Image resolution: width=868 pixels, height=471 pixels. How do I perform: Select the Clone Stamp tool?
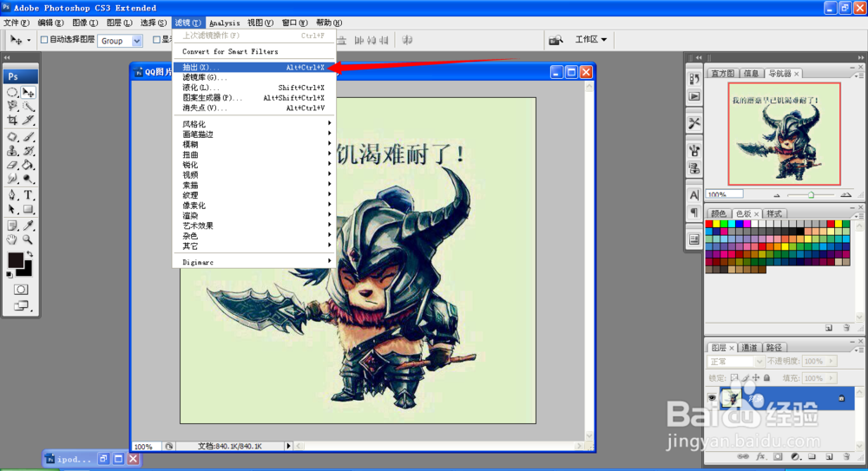tap(12, 151)
